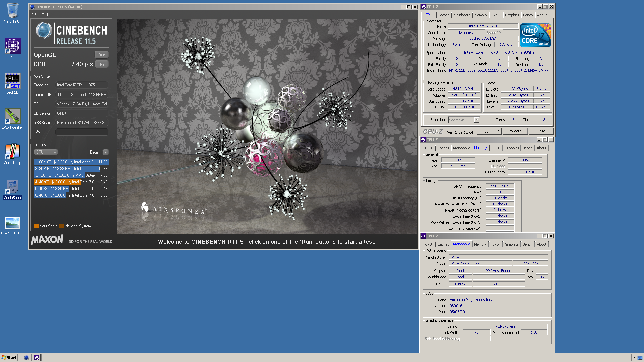This screenshot has width=644, height=362.
Task: Open the CPU-Tweaker desktop shortcut
Action: click(12, 119)
